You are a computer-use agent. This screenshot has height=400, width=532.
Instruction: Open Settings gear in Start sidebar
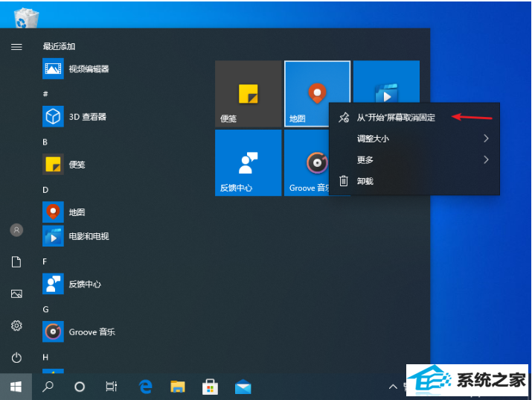coord(16,326)
